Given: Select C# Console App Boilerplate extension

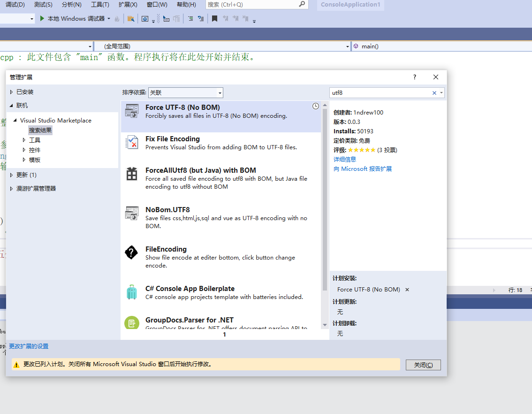Looking at the screenshot, I should pos(220,298).
